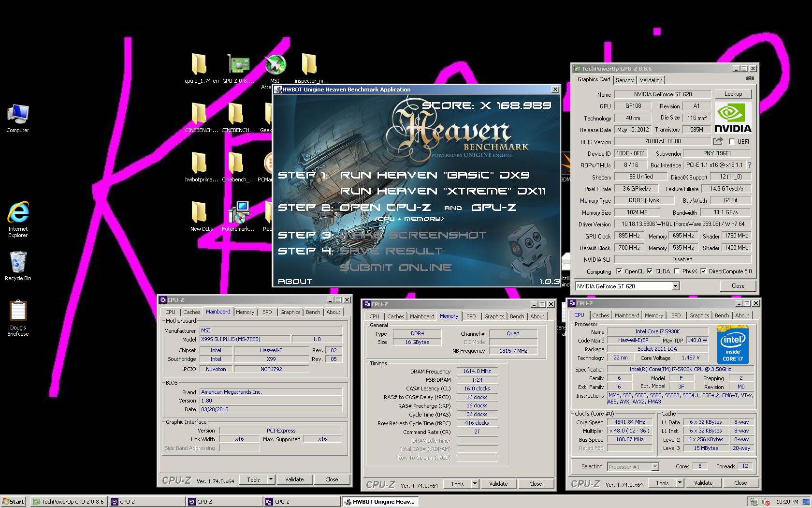Viewport: 812px width, 508px height.
Task: Open Tools dropdown arrow in CPU tab CPU-Z window
Action: tap(680, 483)
